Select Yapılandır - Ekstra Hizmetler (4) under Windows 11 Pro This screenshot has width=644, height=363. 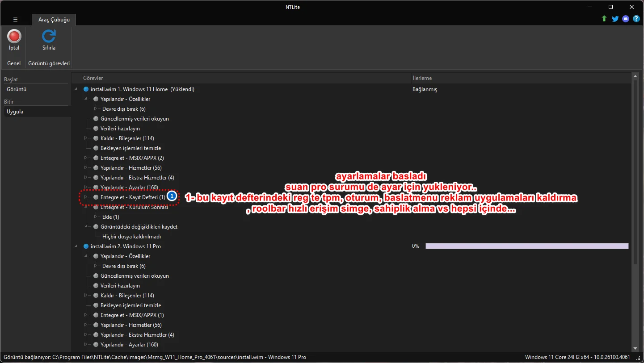(137, 335)
